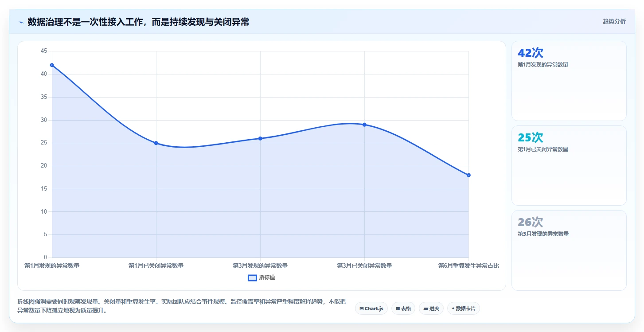The image size is (644, 332).
Task: Click the 指标值 legend text
Action: click(267, 277)
